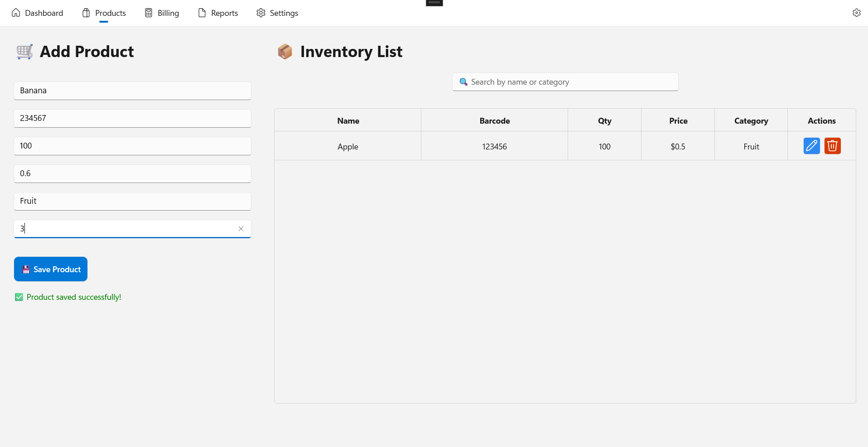The width and height of the screenshot is (868, 447).
Task: Click the $0.5 price cell
Action: point(678,146)
